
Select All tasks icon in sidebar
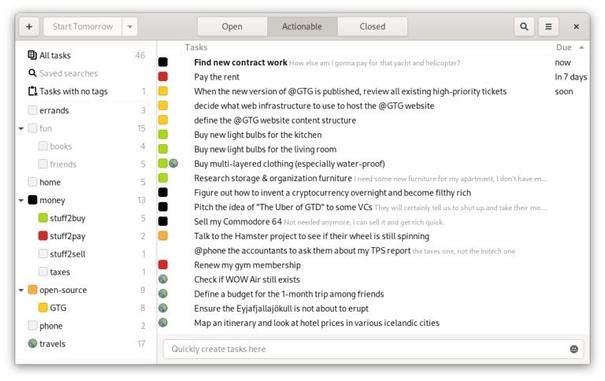click(x=32, y=55)
